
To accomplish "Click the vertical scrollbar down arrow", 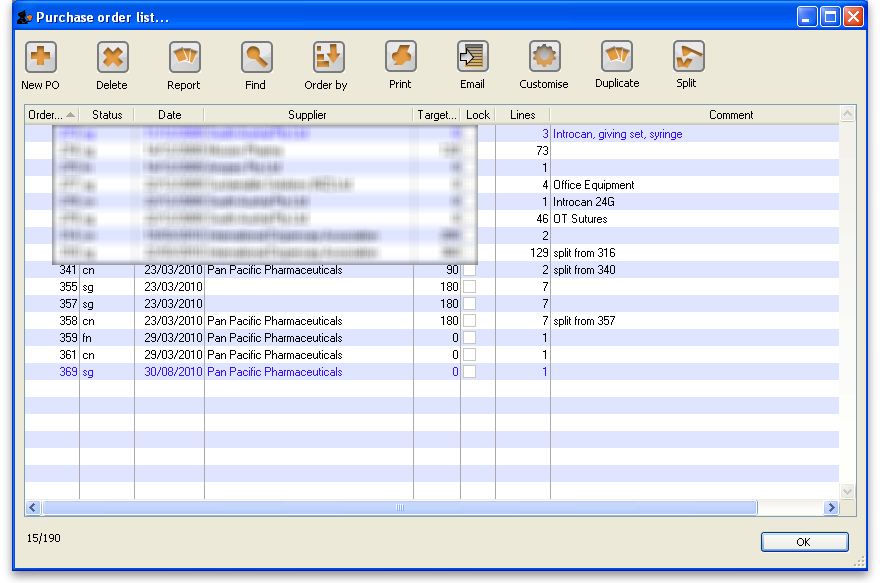I will pyautogui.click(x=848, y=492).
